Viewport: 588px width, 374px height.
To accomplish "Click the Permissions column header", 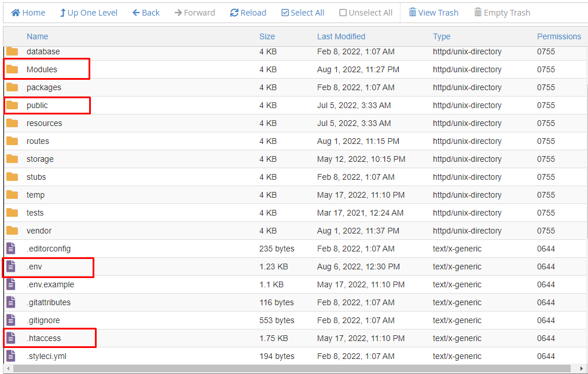I will (x=558, y=36).
